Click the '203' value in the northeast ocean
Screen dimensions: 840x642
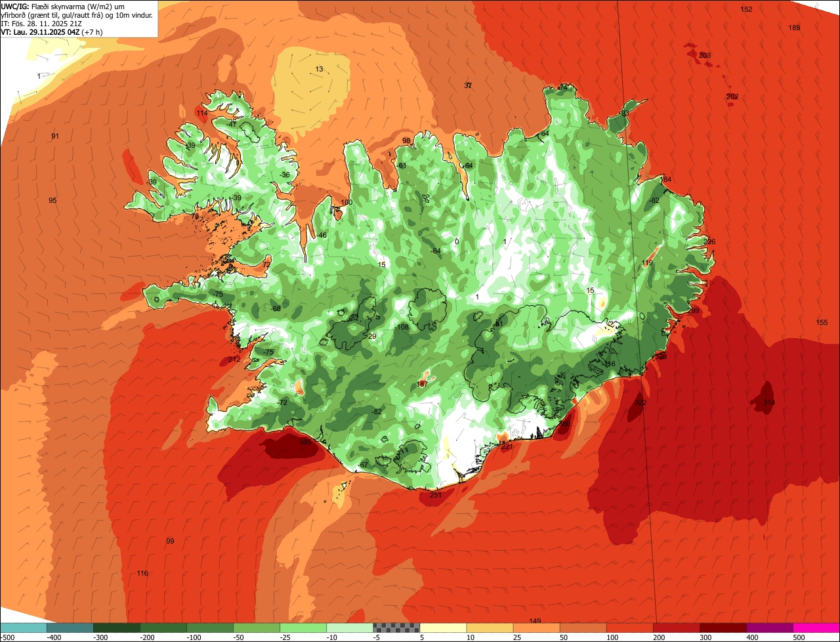[x=705, y=55]
